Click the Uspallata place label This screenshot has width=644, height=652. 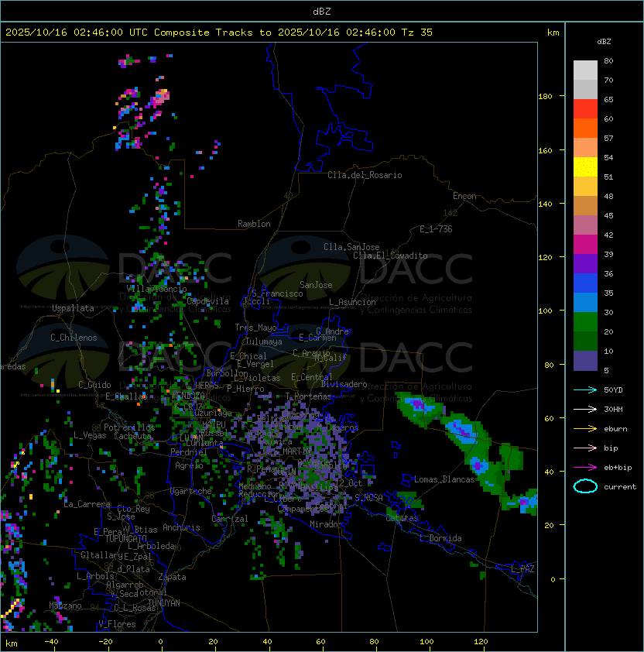(73, 308)
